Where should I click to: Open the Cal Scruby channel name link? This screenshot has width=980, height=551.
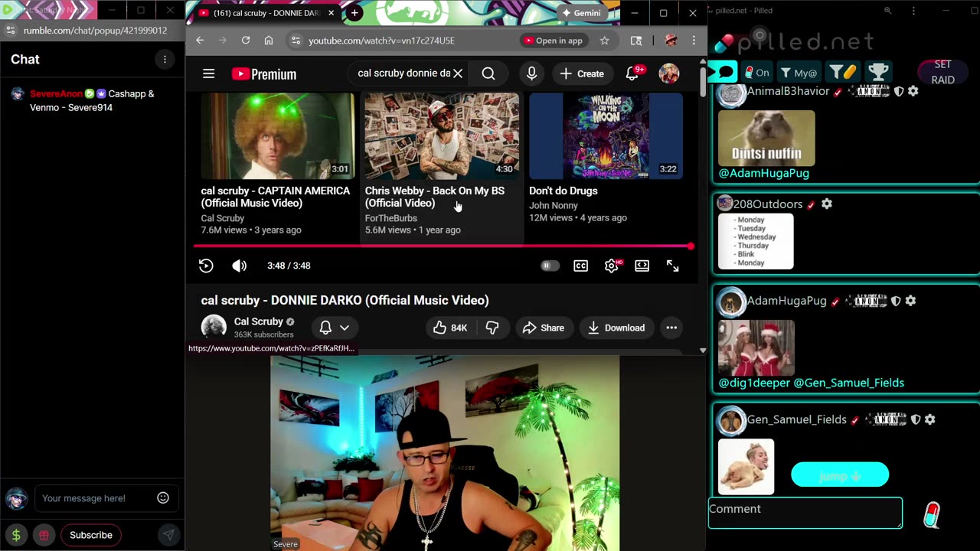[x=259, y=321]
